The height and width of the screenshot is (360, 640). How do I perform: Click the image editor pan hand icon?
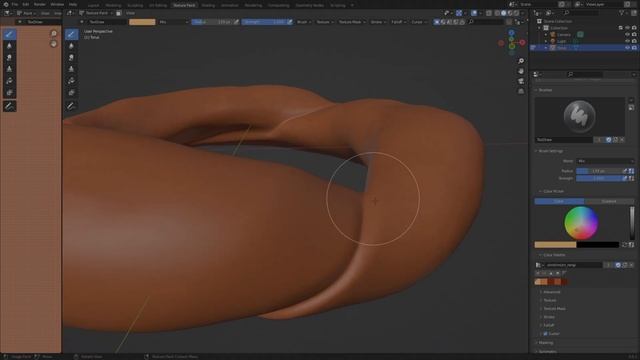tap(53, 43)
